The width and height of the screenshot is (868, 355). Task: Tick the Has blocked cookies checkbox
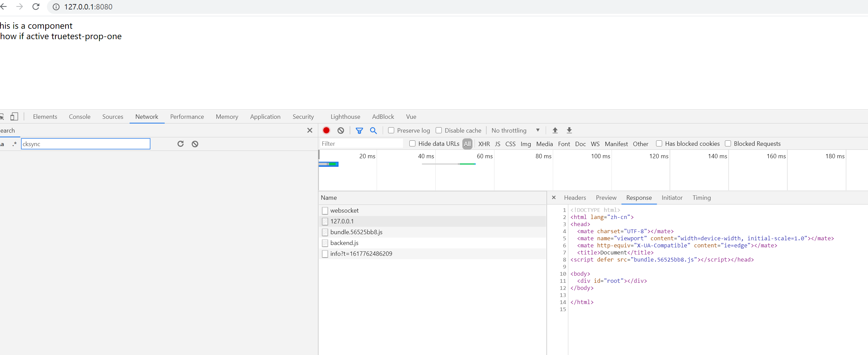659,143
